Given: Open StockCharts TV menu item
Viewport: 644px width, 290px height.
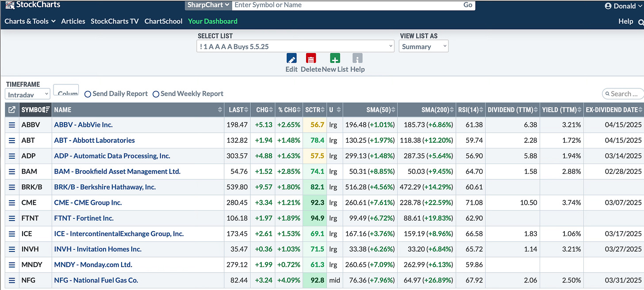Looking at the screenshot, I should click(x=115, y=21).
